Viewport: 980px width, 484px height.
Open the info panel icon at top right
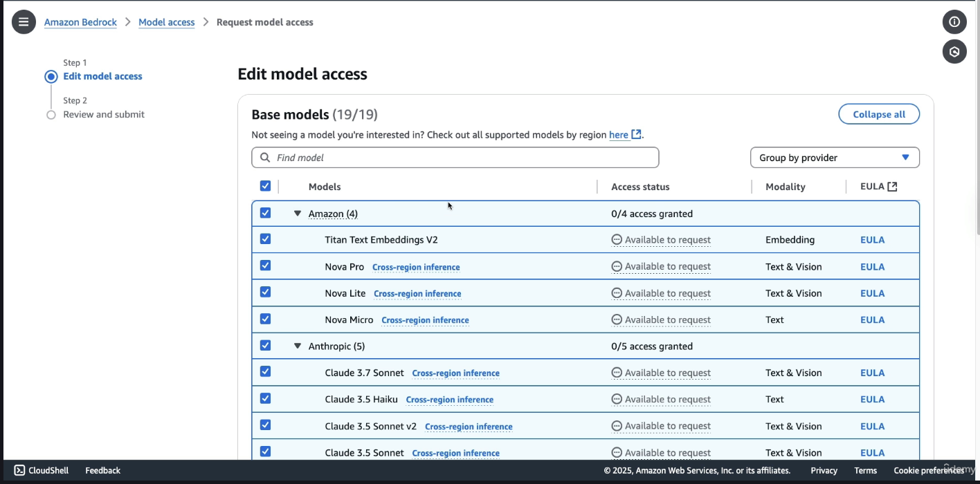point(954,22)
